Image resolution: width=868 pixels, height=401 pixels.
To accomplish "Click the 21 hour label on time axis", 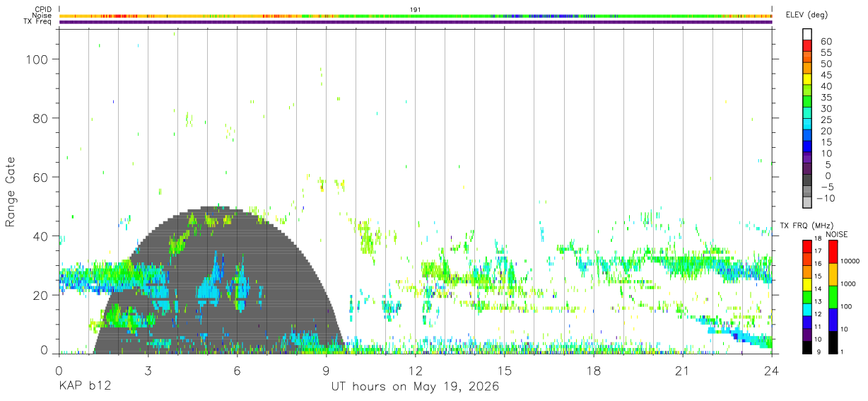I will [683, 371].
